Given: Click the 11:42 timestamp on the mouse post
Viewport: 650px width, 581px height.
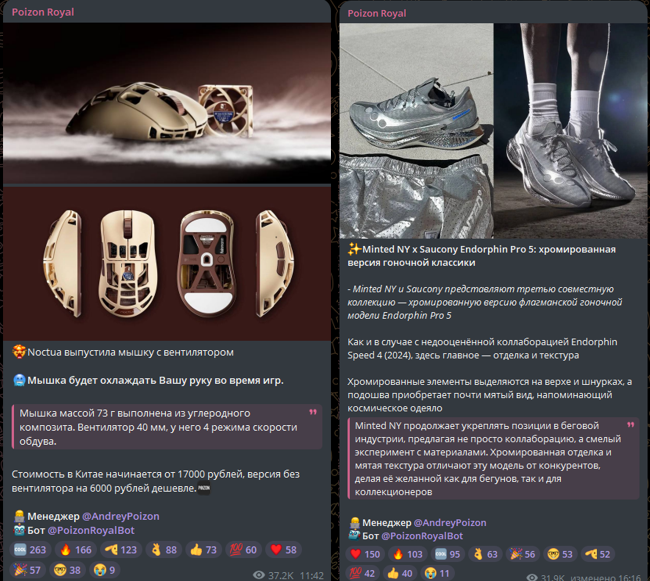Looking at the screenshot, I should click(x=311, y=575).
